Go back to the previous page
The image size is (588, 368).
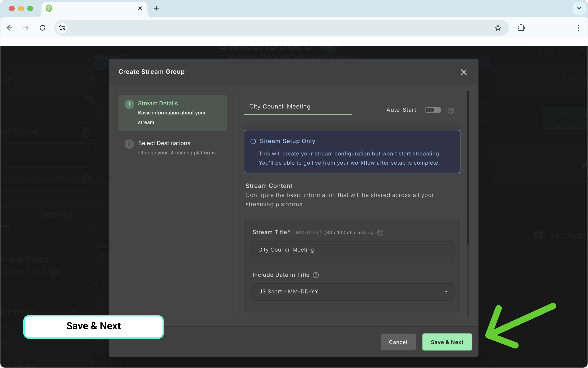coord(10,28)
